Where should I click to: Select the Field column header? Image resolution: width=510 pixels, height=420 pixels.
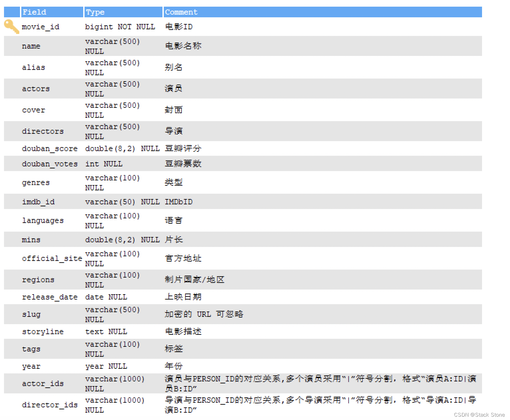[x=52, y=12]
